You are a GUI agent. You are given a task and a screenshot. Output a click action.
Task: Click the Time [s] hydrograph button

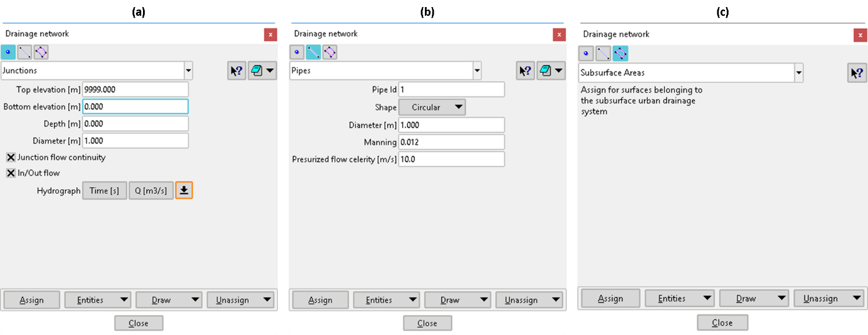tap(104, 191)
